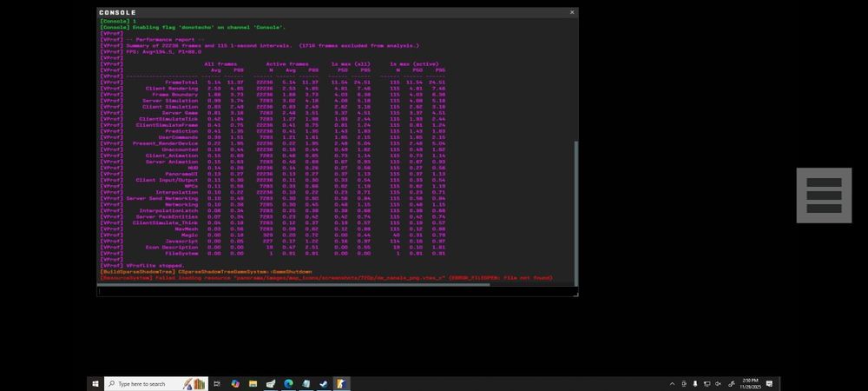This screenshot has width=868, height=391.
Task: Select the 'Present_RenderDevice' row label
Action: pos(165,142)
